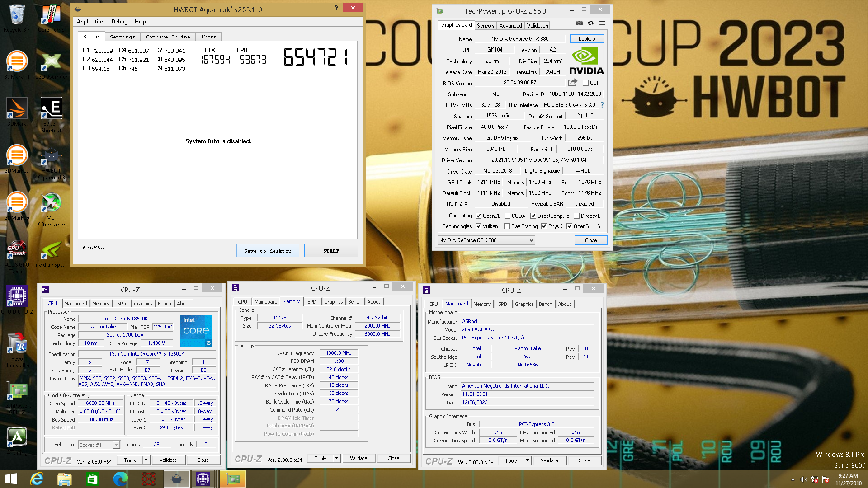868x488 pixels.
Task: Toggle Ray Tracing checkbox in GPU-Z
Action: (x=507, y=226)
